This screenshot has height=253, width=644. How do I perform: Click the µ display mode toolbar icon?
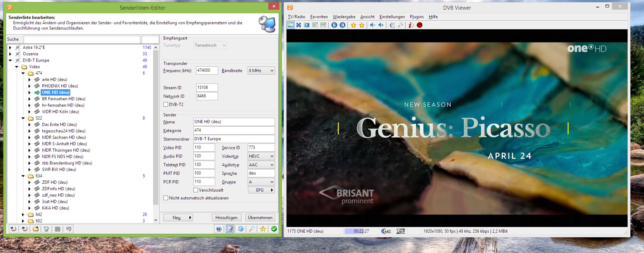click(x=307, y=25)
